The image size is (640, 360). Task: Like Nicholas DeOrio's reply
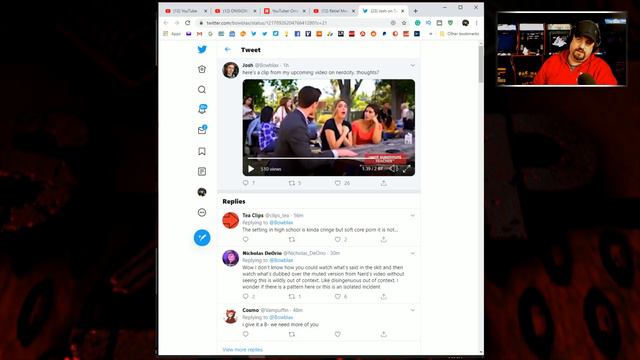[338, 296]
